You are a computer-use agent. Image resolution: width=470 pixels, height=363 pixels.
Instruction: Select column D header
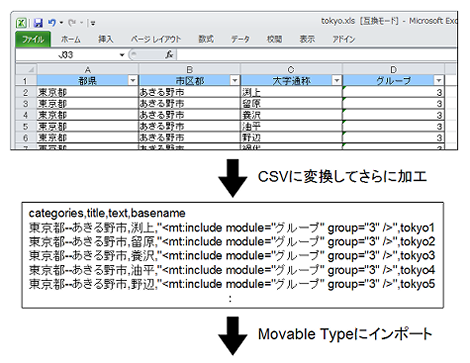point(393,69)
